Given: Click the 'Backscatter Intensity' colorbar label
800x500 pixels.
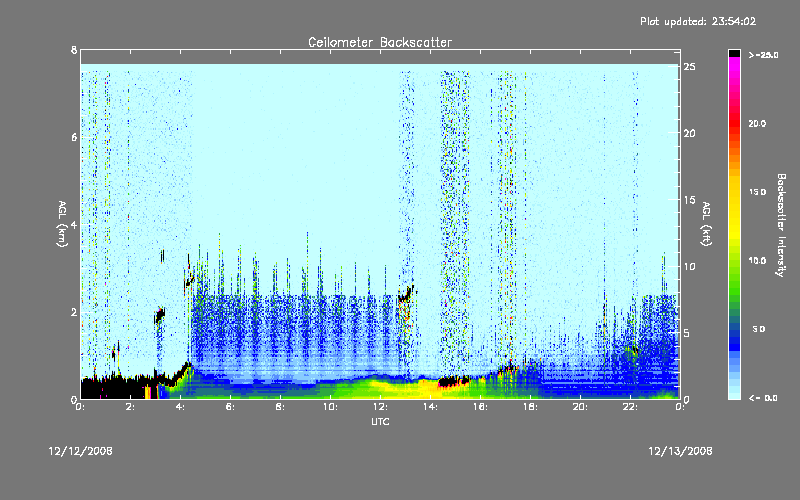Looking at the screenshot, I should click(781, 225).
